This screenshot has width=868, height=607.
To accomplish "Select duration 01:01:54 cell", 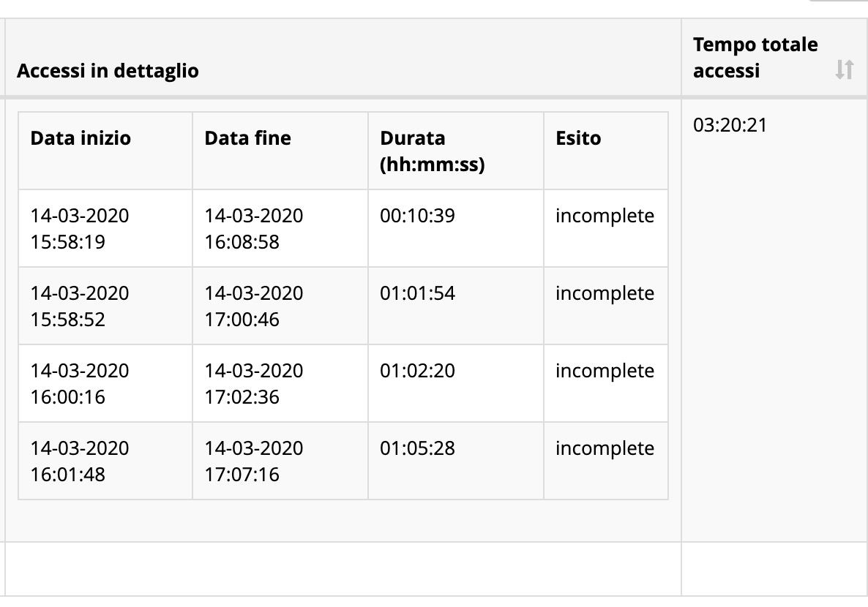I will click(x=417, y=293).
